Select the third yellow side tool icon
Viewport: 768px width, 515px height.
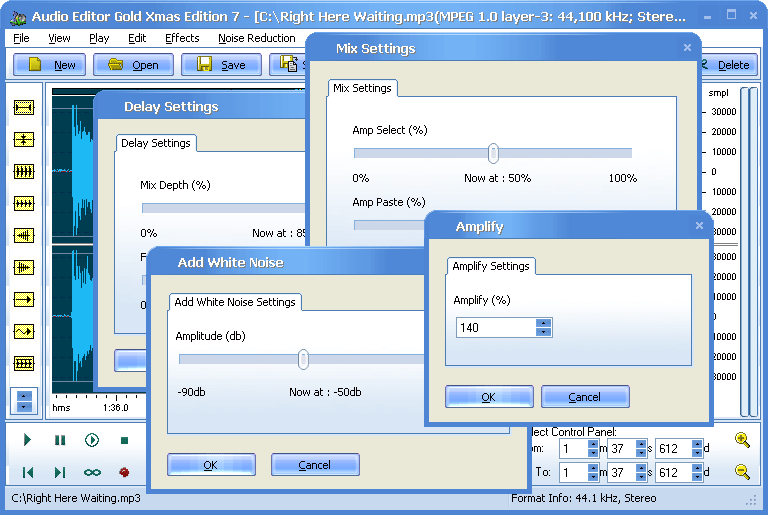click(x=24, y=172)
